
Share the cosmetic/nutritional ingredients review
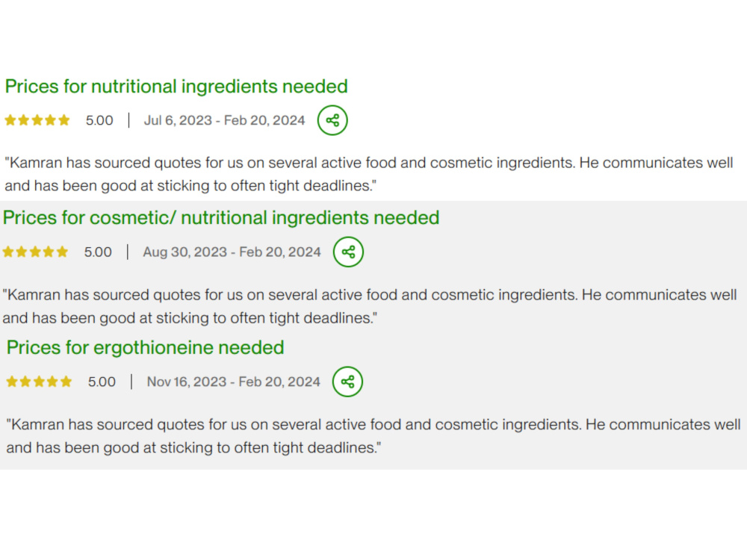[x=348, y=252]
